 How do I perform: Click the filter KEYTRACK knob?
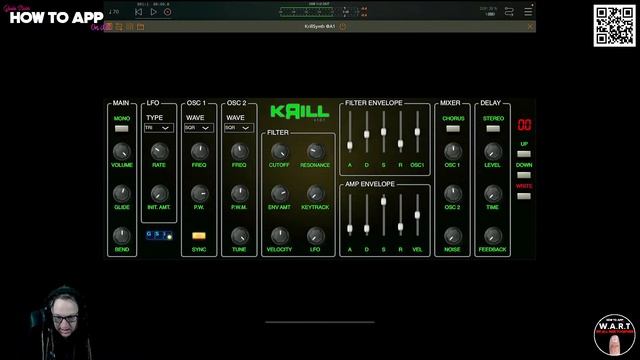tap(315, 193)
